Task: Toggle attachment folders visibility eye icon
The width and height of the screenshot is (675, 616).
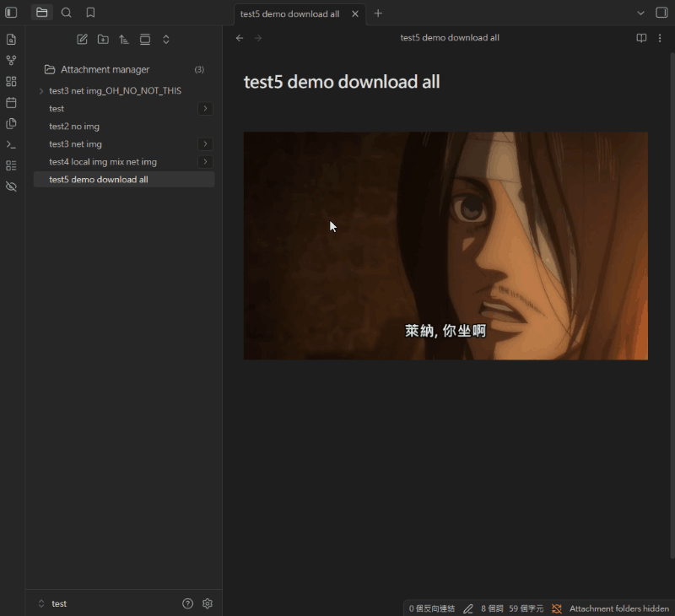Action: (x=12, y=186)
